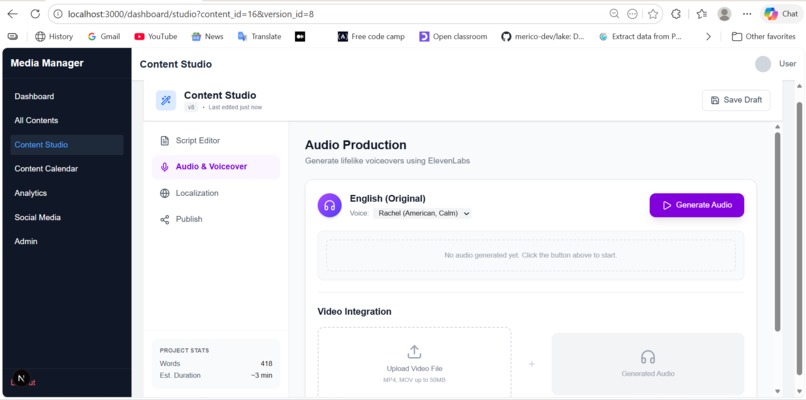806x400 pixels.
Task: Switch to Script Editor tab
Action: pyautogui.click(x=216, y=140)
